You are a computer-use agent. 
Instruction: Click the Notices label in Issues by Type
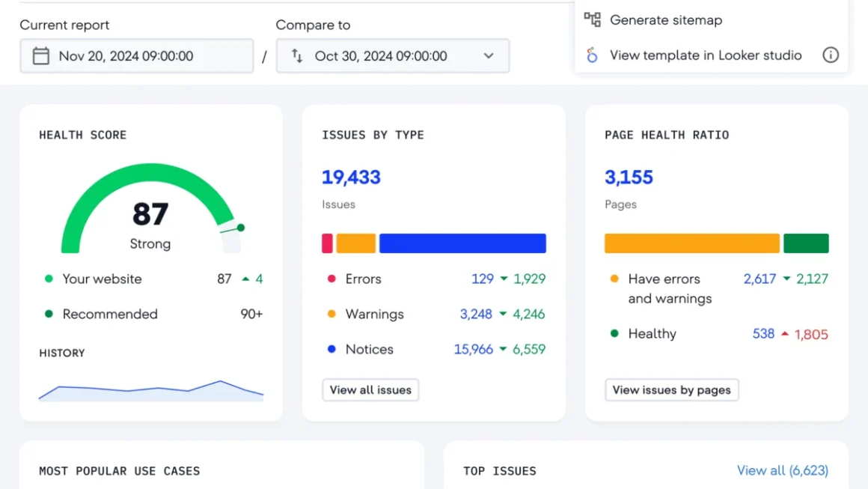coord(369,350)
